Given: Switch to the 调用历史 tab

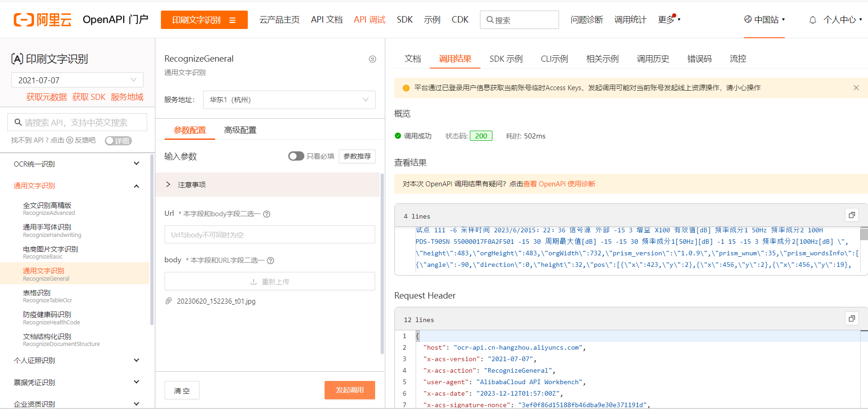Looking at the screenshot, I should click(653, 59).
